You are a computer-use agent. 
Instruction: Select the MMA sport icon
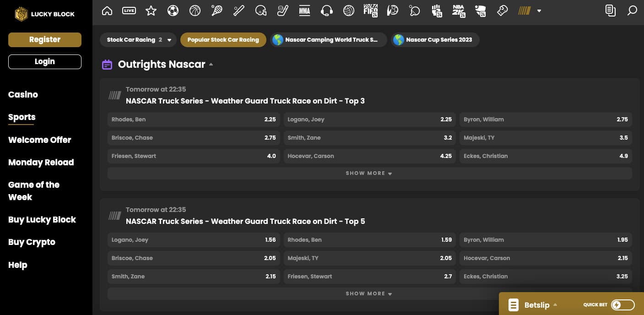(x=305, y=11)
